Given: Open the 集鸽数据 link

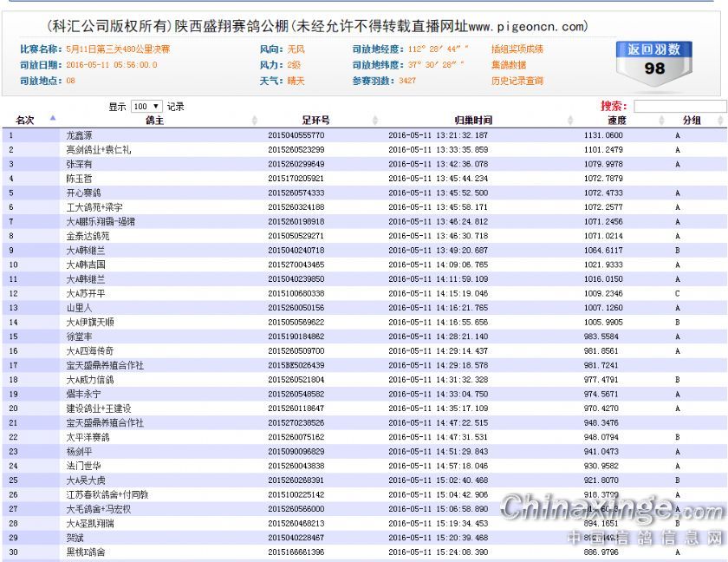Looking at the screenshot, I should 508,65.
